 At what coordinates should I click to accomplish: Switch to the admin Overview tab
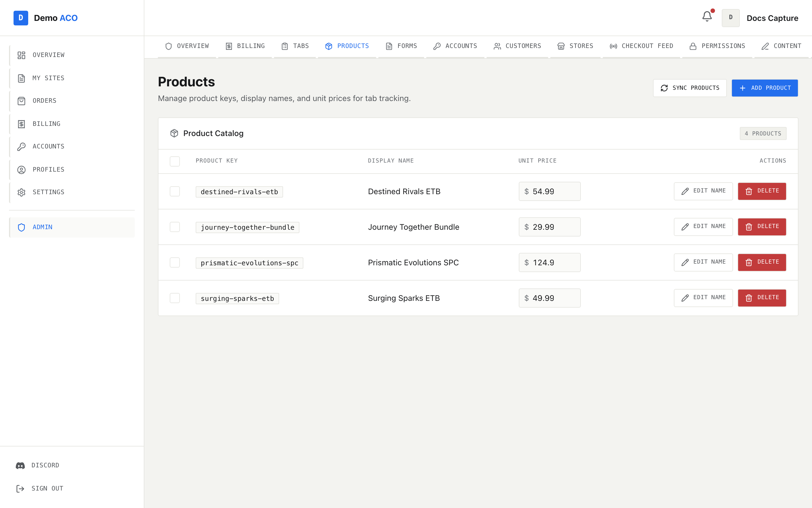pos(187,46)
